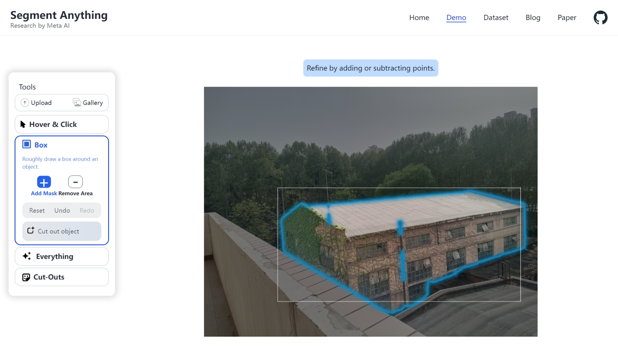Click the Hover & Click cursor icon

(x=23, y=124)
